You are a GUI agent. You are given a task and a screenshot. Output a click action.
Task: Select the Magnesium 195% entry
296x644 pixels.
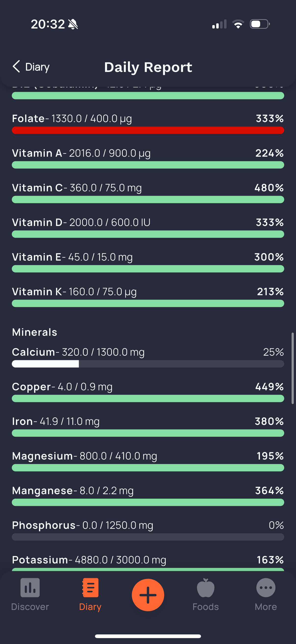coord(148,461)
